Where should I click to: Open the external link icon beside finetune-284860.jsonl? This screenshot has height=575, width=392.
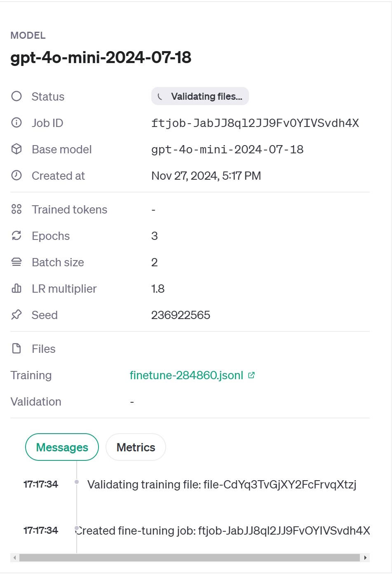[x=251, y=375]
